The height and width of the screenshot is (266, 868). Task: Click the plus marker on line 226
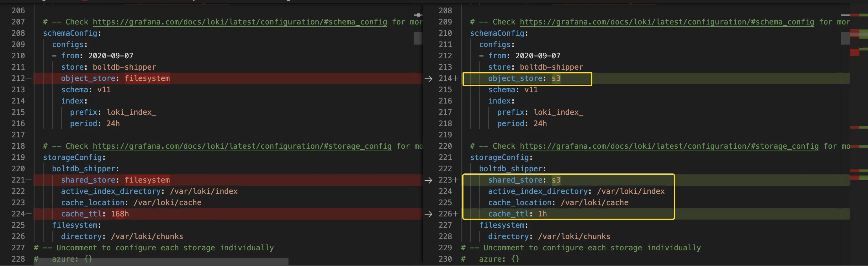456,214
